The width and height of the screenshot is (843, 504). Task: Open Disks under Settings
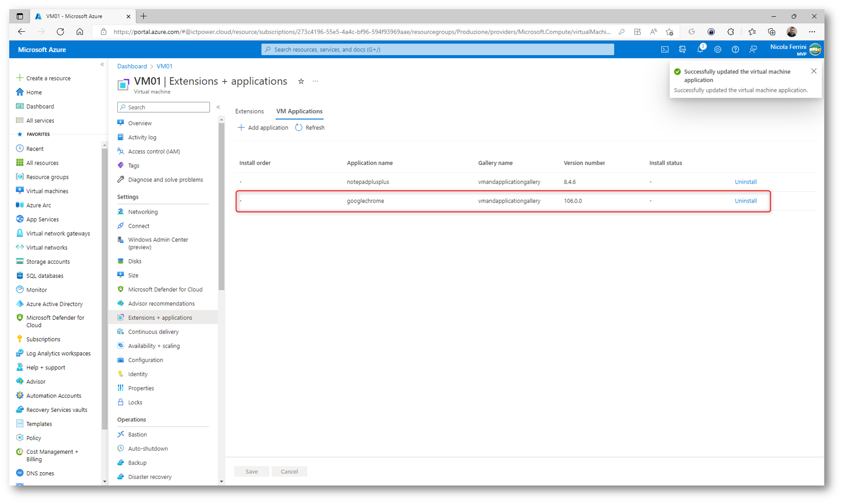(x=129, y=261)
